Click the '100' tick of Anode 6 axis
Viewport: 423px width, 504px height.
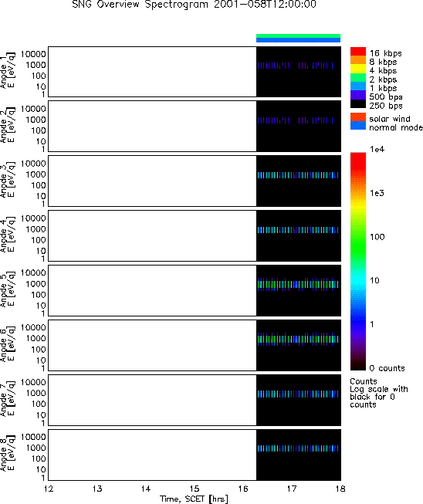point(39,350)
